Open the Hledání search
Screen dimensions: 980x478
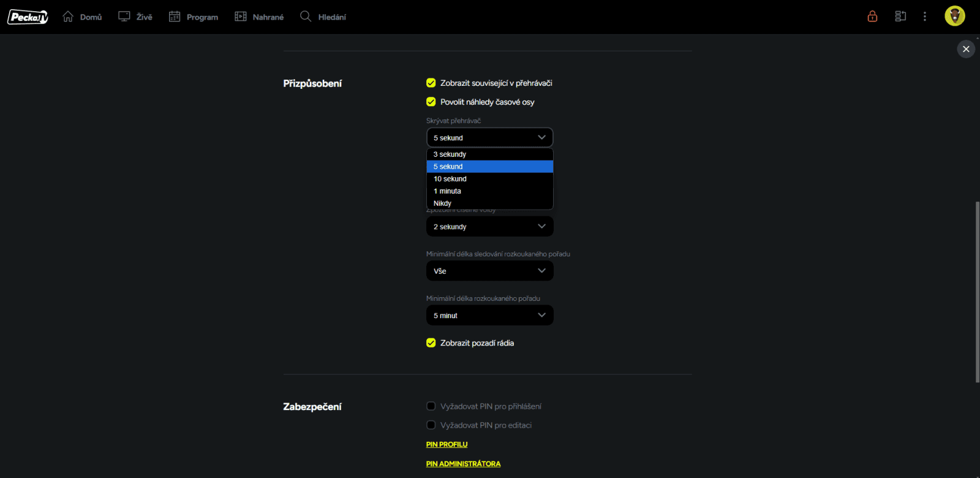pyautogui.click(x=323, y=17)
